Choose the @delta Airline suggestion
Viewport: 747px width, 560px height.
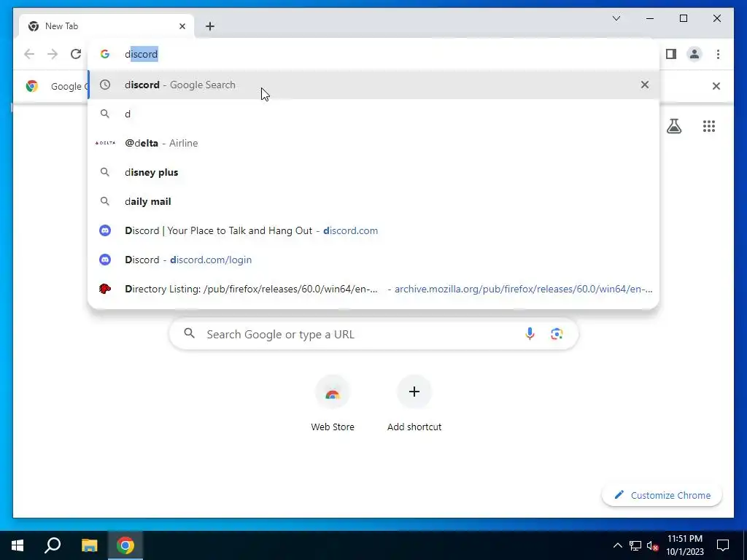point(373,143)
